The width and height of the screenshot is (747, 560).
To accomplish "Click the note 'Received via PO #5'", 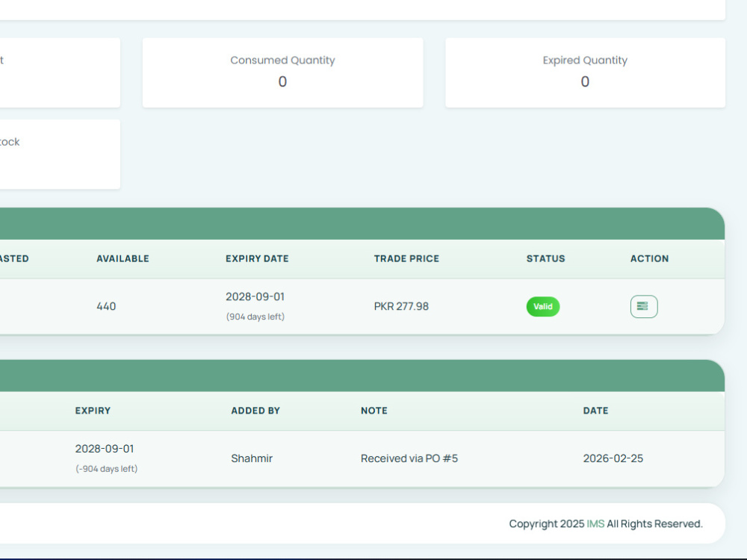I will pyautogui.click(x=409, y=458).
